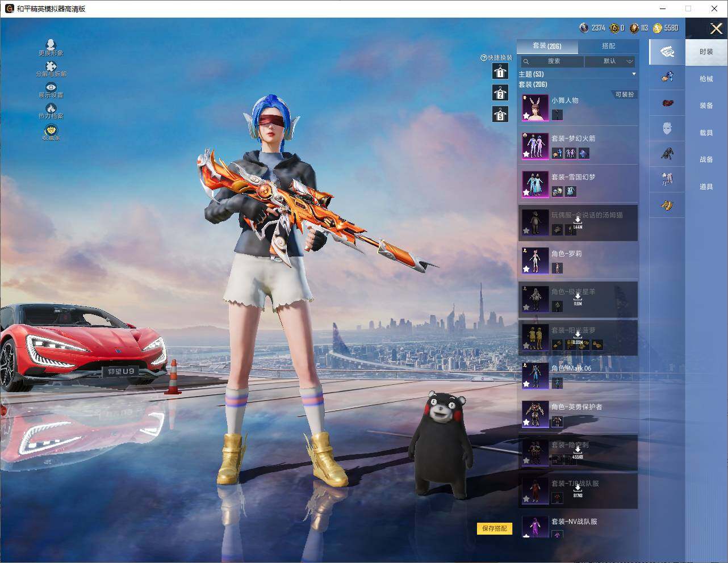
Task: Select the 角色-罗莉 character thumbnail
Action: tap(535, 261)
